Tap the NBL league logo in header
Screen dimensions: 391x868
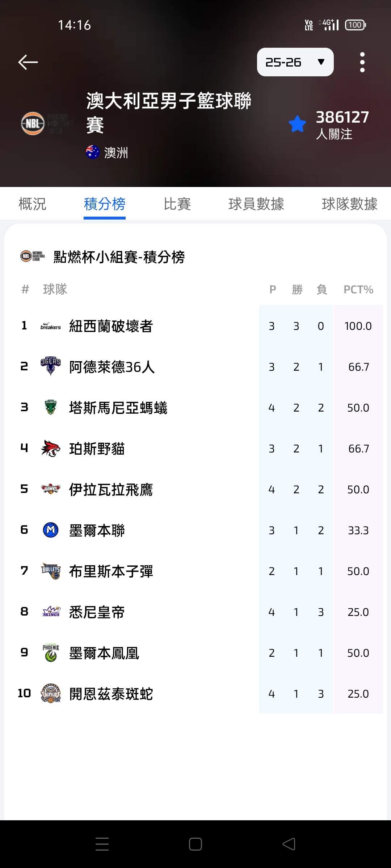[x=33, y=123]
